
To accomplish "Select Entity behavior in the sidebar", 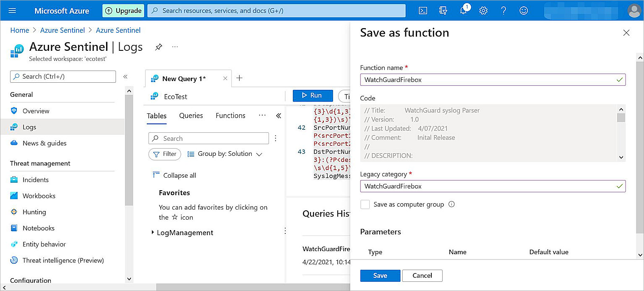I will coord(43,244).
